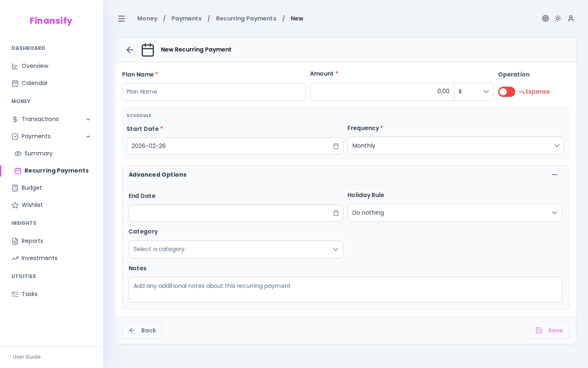Click the back arrow beside New Recurring Payment

pos(129,49)
